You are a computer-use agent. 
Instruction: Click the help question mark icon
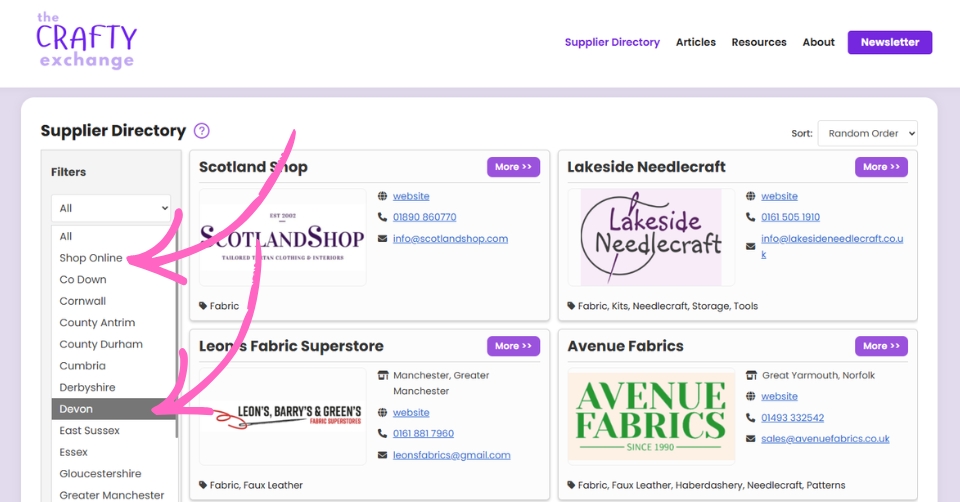pos(202,131)
